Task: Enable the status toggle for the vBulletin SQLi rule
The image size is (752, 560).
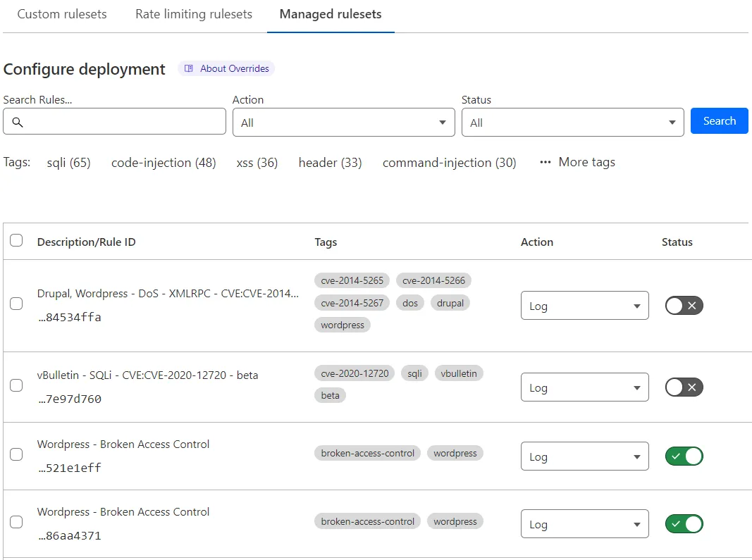Action: [x=684, y=387]
